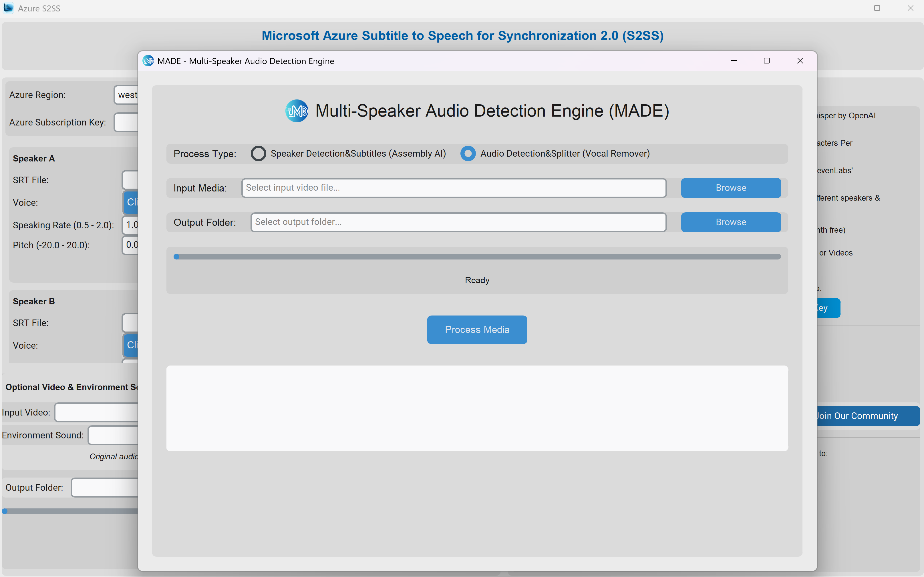Click the MADE logo beside the heading
924x577 pixels.
pos(297,111)
